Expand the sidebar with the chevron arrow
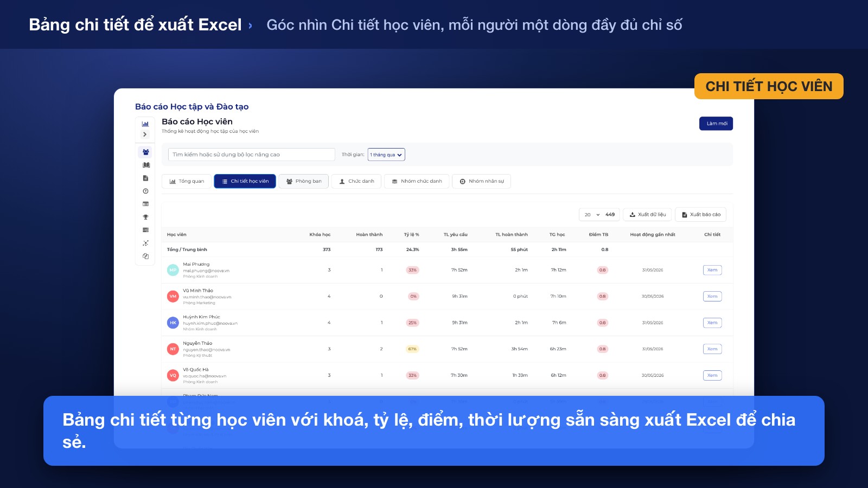The width and height of the screenshot is (868, 488). tap(145, 134)
